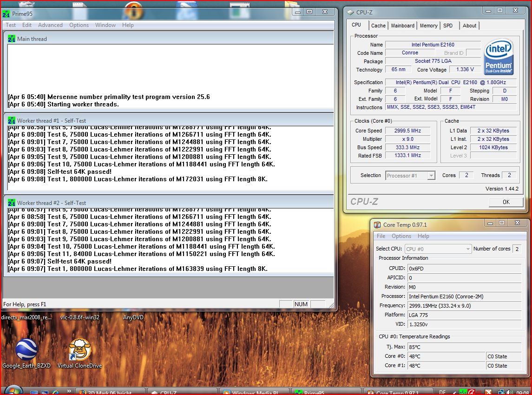Click the Core Temp title bar icon

click(377, 224)
